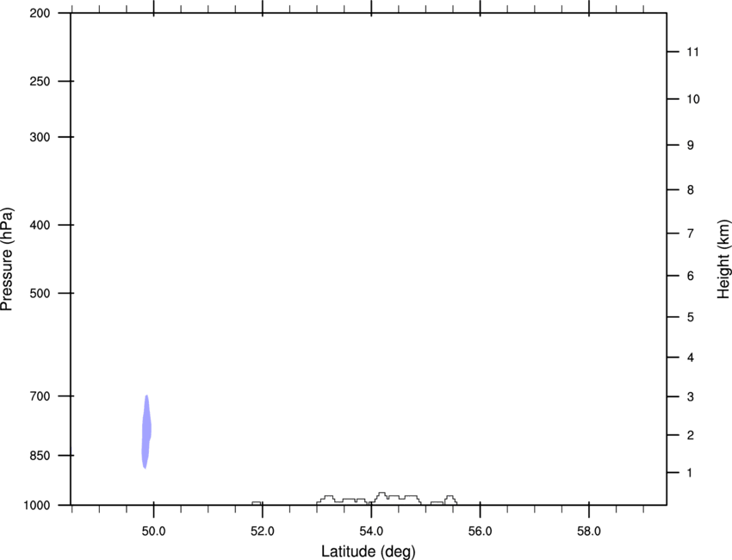Click the 58.0 latitude tick label
The height and width of the screenshot is (560, 732).
coord(589,531)
